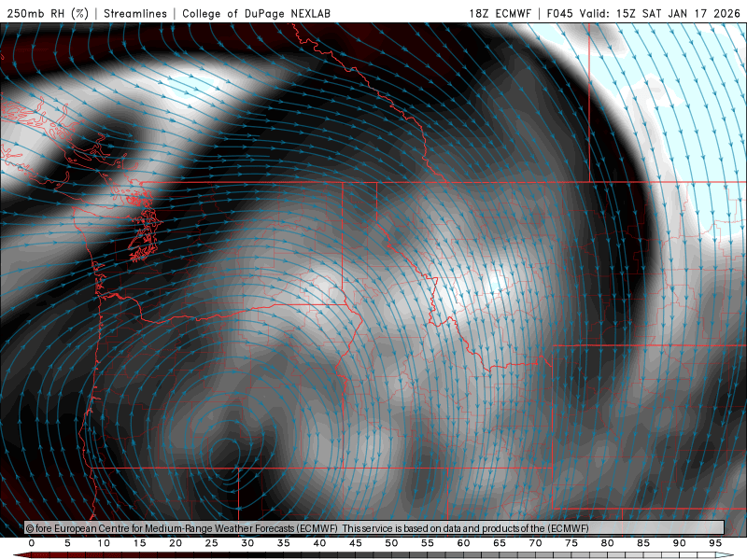Click the "Streamlines" header label
The width and height of the screenshot is (747, 560).
(x=135, y=13)
